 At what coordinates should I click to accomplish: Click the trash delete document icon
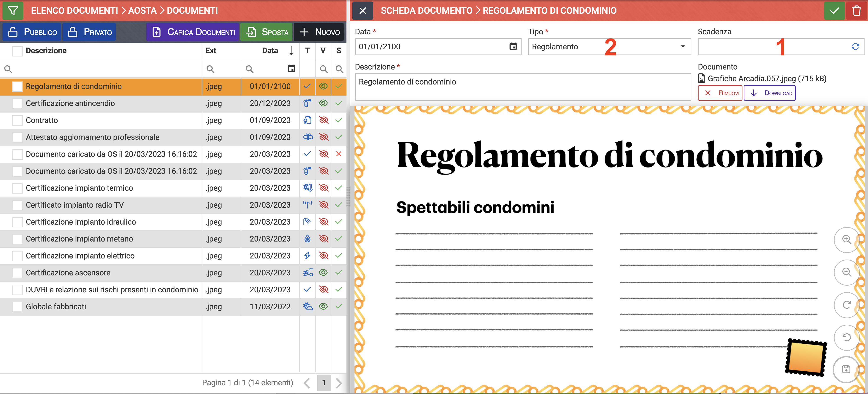[856, 10]
